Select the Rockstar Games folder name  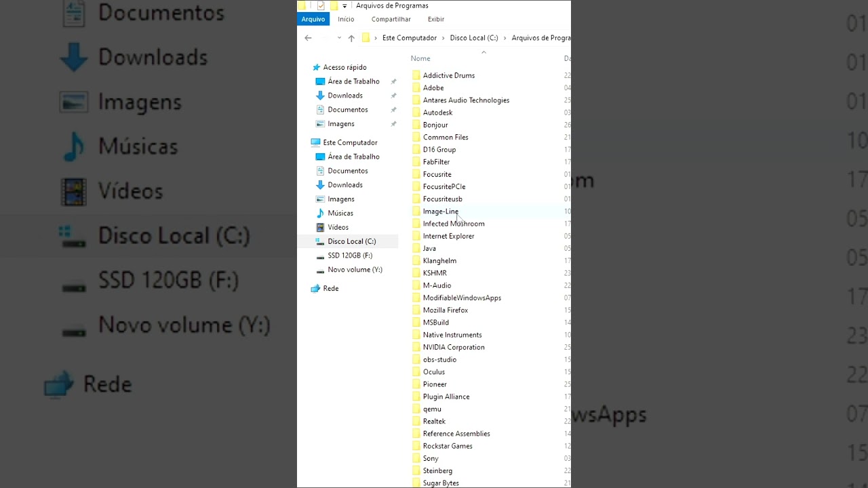[x=448, y=446]
